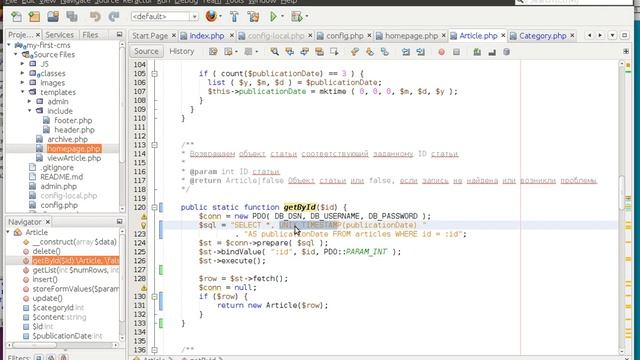
Task: Open the Start Page tab
Action: pos(150,36)
